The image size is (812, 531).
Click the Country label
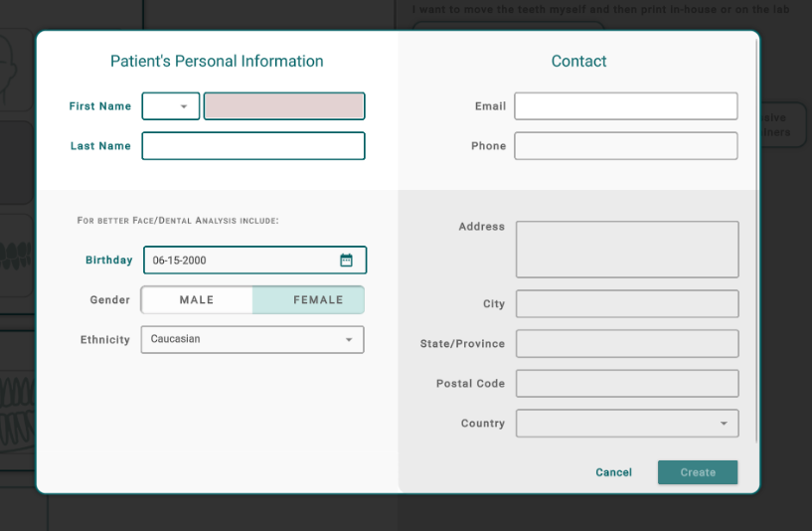coord(483,424)
